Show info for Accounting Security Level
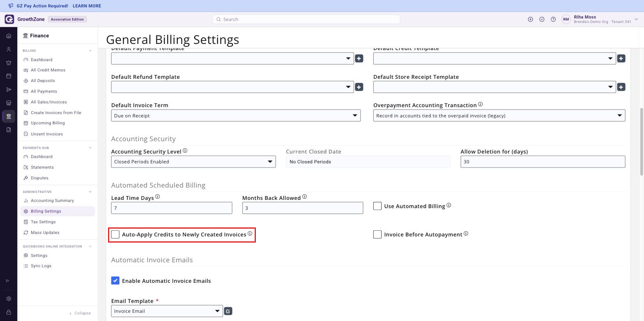 tap(185, 151)
